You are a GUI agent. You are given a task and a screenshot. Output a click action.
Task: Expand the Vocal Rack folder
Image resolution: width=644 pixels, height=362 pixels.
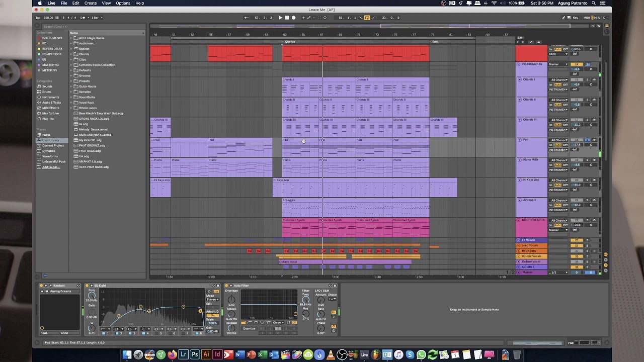pos(71,103)
